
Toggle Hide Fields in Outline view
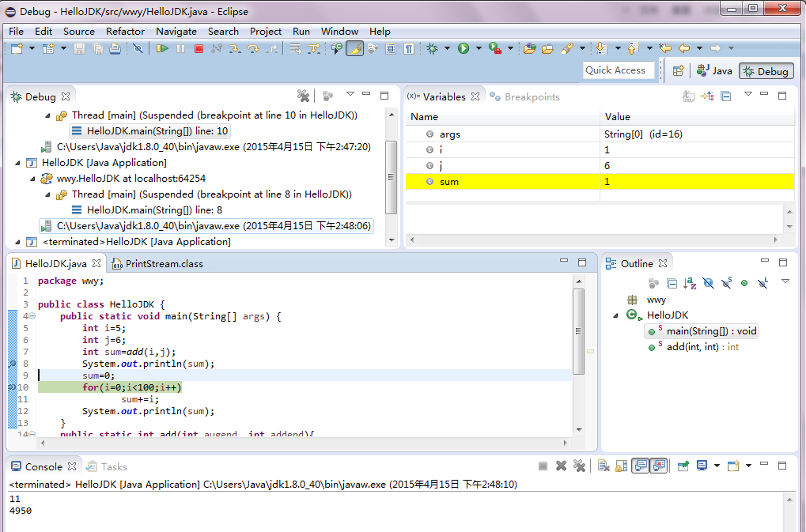pyautogui.click(x=708, y=283)
